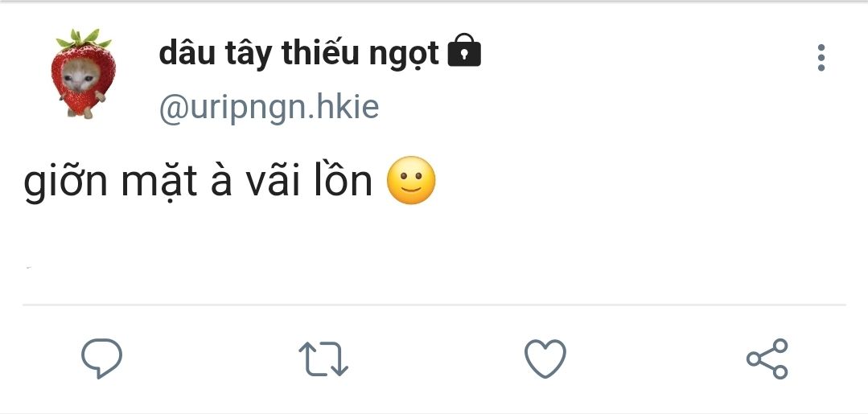Click the smiley face emoji in the tweet
The width and height of the screenshot is (868, 414).
[x=411, y=182]
